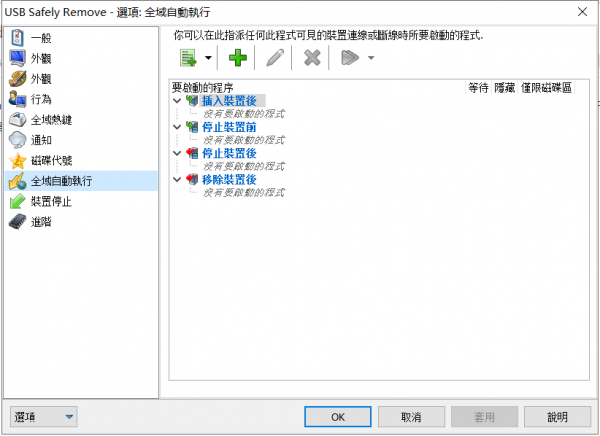Screen dimensions: 600x436
Task: Confirm with the OK button
Action: [x=338, y=416]
